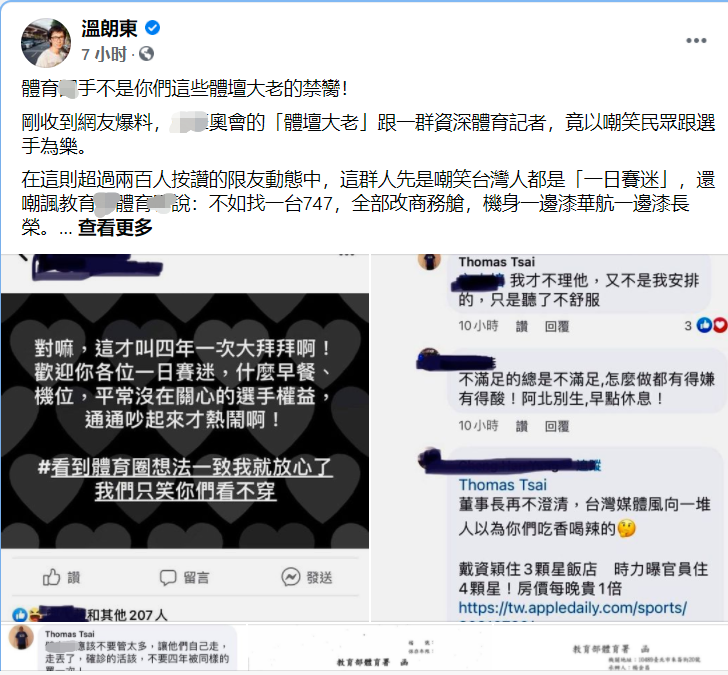This screenshot has width=728, height=675.
Task: Open the black heart-pattern story image
Action: 185,421
